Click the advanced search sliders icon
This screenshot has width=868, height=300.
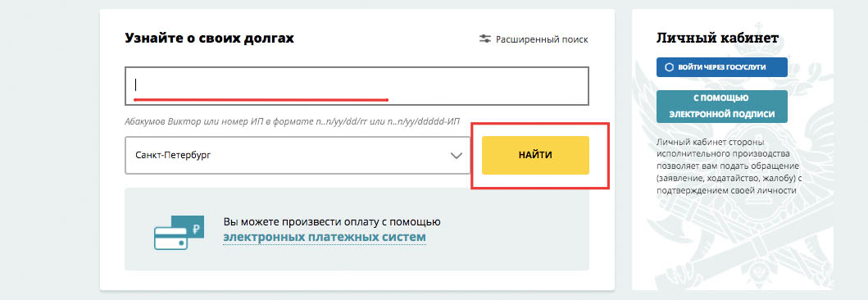click(x=485, y=39)
